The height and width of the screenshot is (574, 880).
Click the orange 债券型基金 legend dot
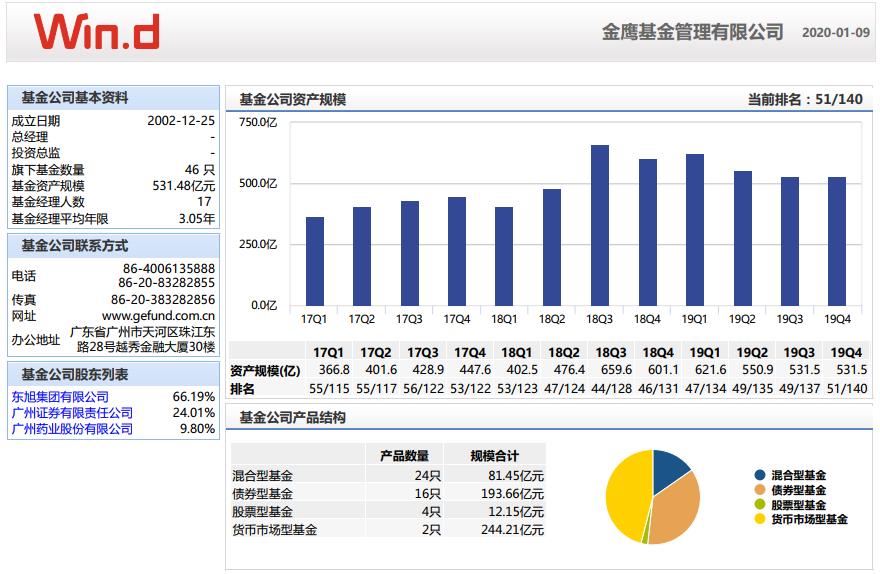(x=760, y=490)
